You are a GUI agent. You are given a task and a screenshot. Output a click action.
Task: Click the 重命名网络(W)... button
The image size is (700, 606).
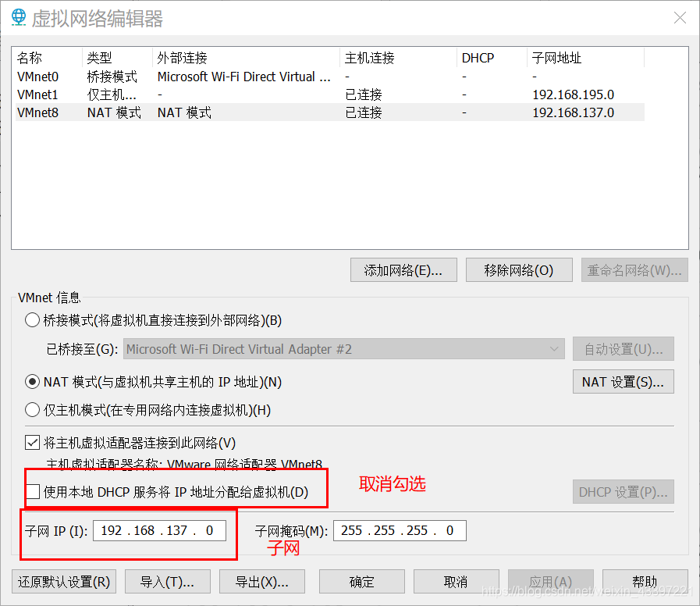pos(634,270)
